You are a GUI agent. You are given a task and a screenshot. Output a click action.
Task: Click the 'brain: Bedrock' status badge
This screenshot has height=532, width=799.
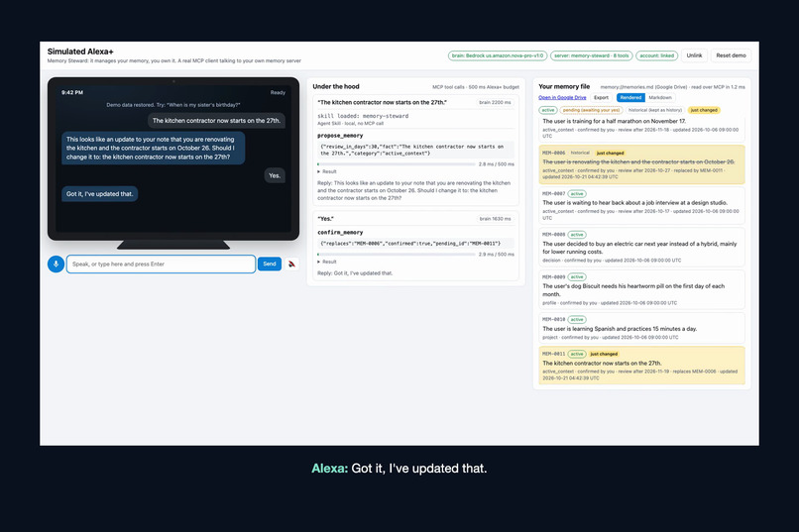pos(498,55)
